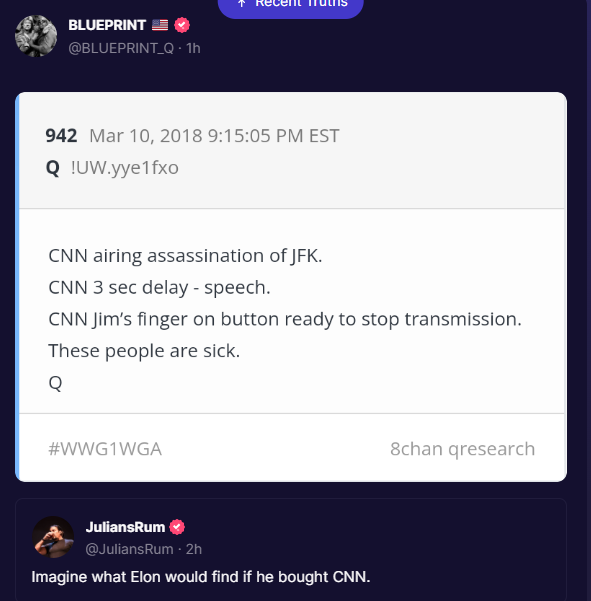Click the BLUEPRINT display name
This screenshot has height=601, width=591.
point(107,25)
